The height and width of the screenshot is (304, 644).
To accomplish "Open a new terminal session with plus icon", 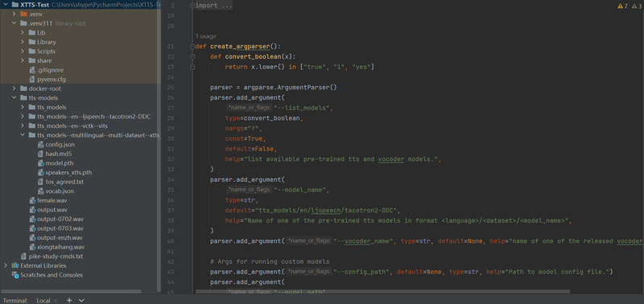I will tap(69, 300).
